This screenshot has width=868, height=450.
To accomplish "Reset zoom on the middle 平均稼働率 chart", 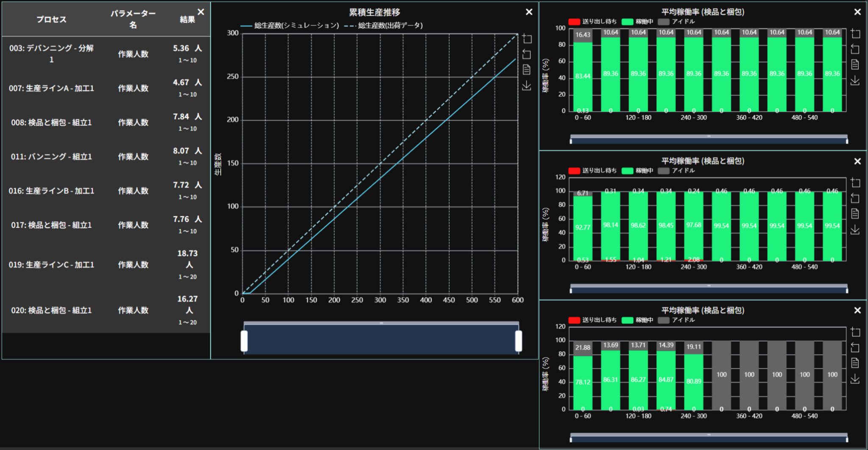I will 855,198.
